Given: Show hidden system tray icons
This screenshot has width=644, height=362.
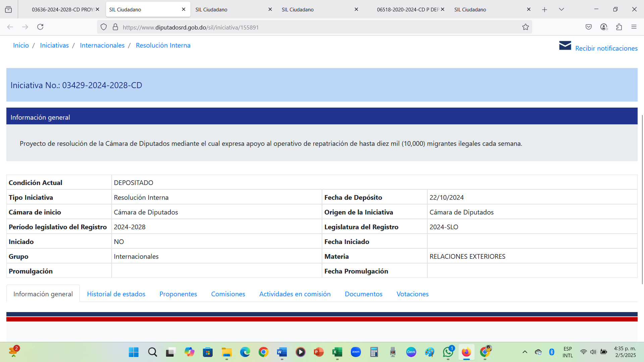Looking at the screenshot, I should coord(525,352).
